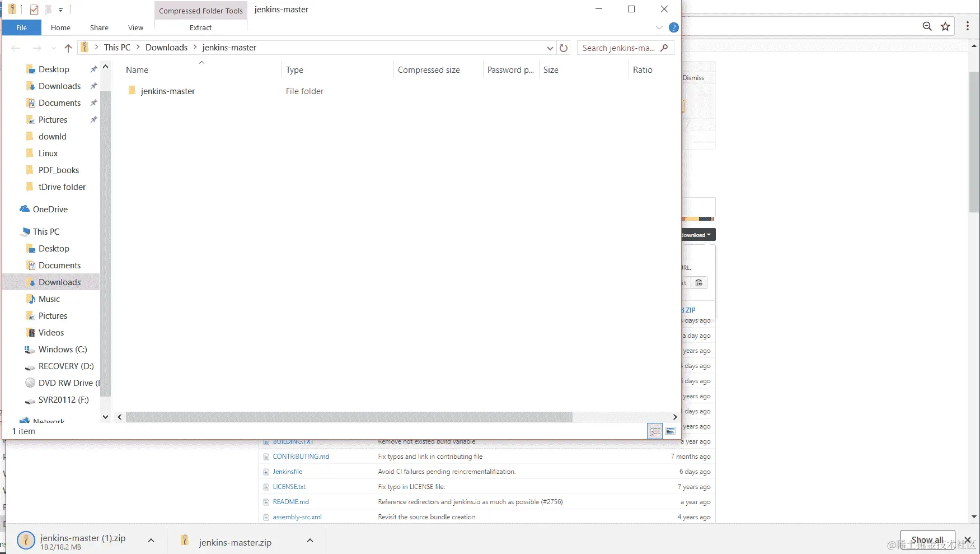Select Videos under This PC
The width and height of the screenshot is (980, 554).
[x=51, y=333]
